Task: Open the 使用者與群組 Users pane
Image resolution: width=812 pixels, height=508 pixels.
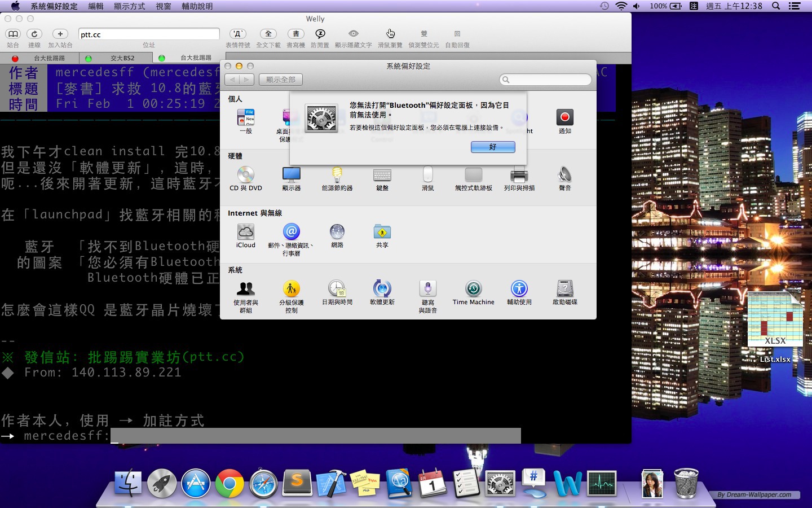Action: pos(246,297)
